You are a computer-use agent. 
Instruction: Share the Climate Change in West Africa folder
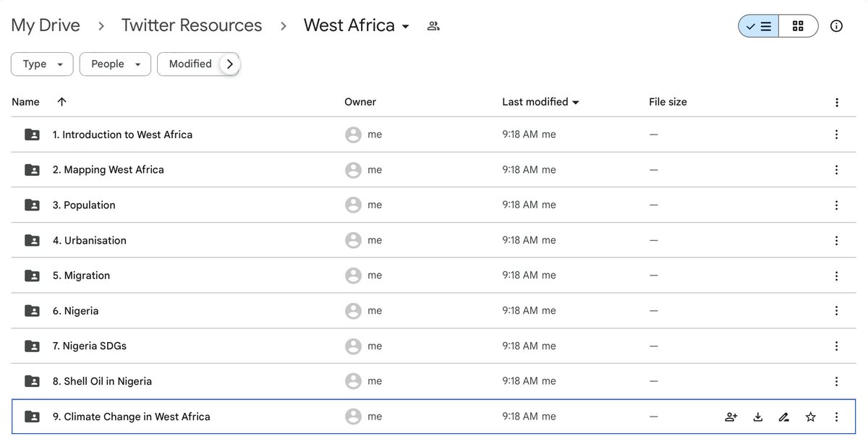pyautogui.click(x=731, y=417)
